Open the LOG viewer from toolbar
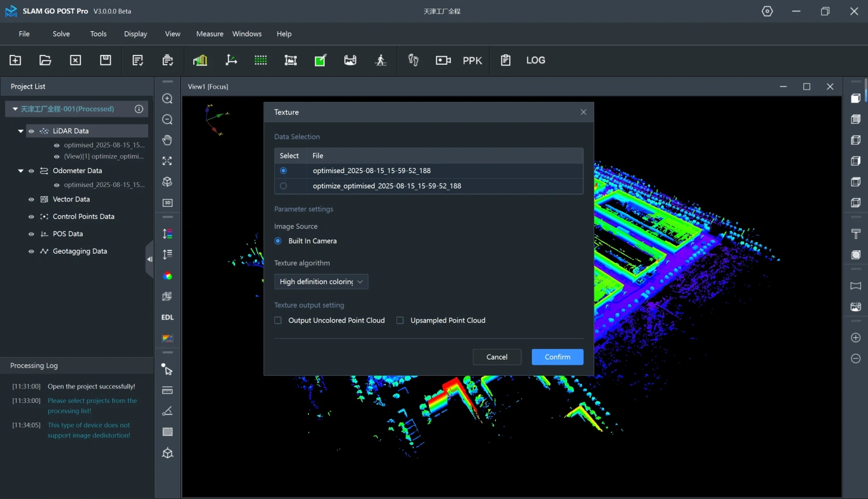The height and width of the screenshot is (499, 868). click(535, 60)
